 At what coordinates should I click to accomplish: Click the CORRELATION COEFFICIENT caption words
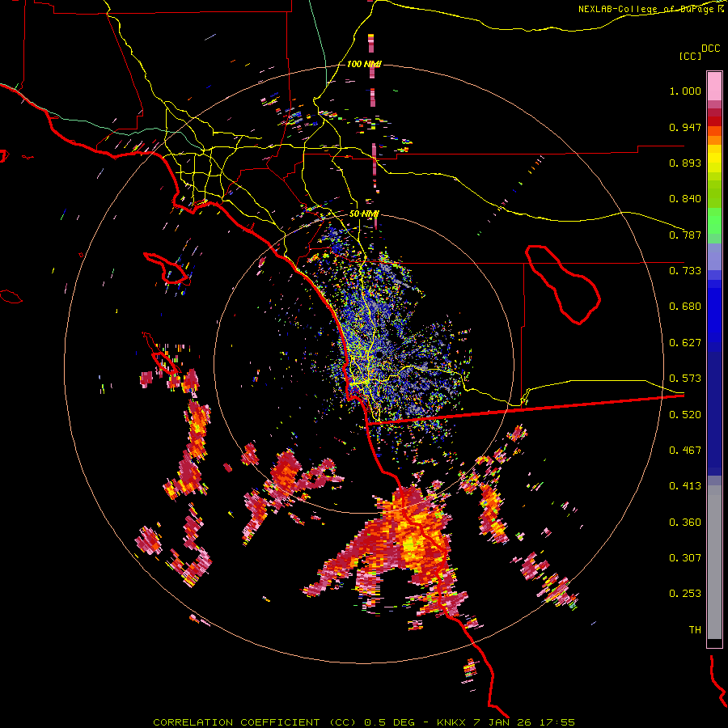tap(236, 722)
